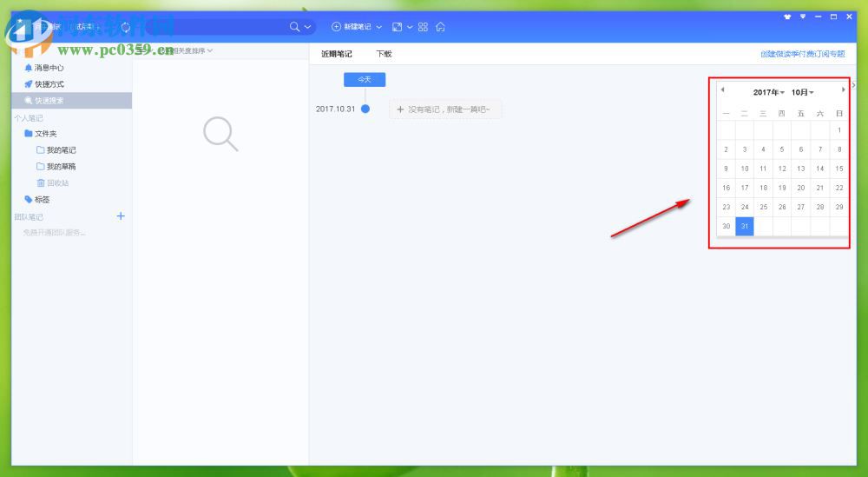Viewport: 868px width, 477px height.
Task: Open the main menu triangle icon in title bar
Action: click(x=803, y=17)
